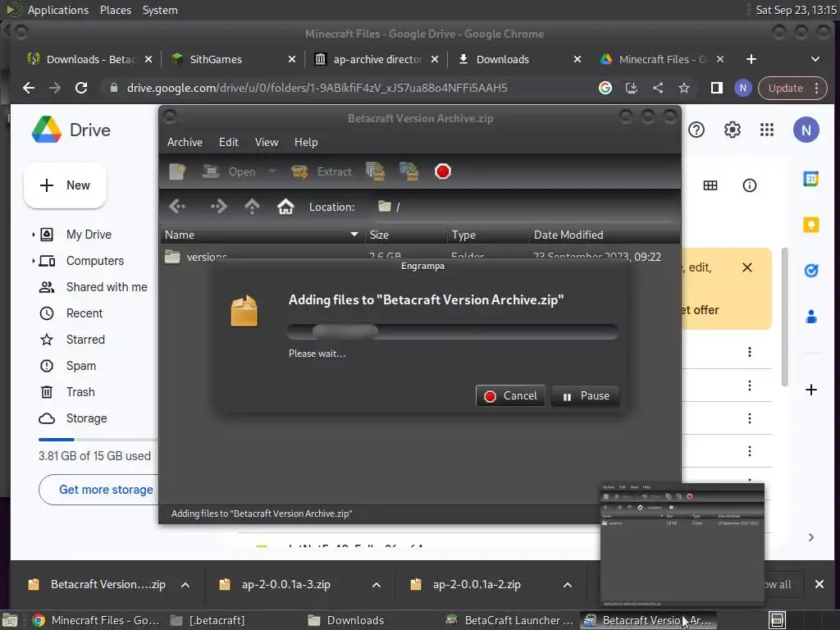Click the New button in Google Drive
The image size is (840, 630).
tap(65, 185)
